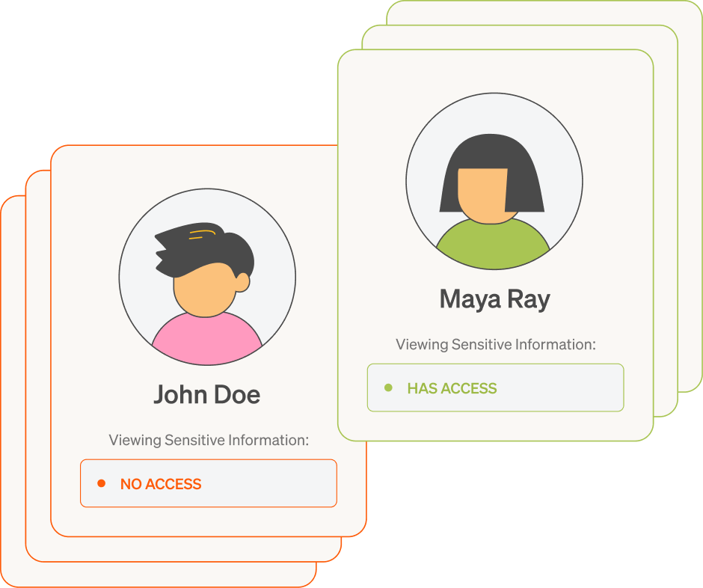The image size is (703, 588).
Task: Click Viewing Sensitive Information label under John Doe
Action: coord(209,440)
